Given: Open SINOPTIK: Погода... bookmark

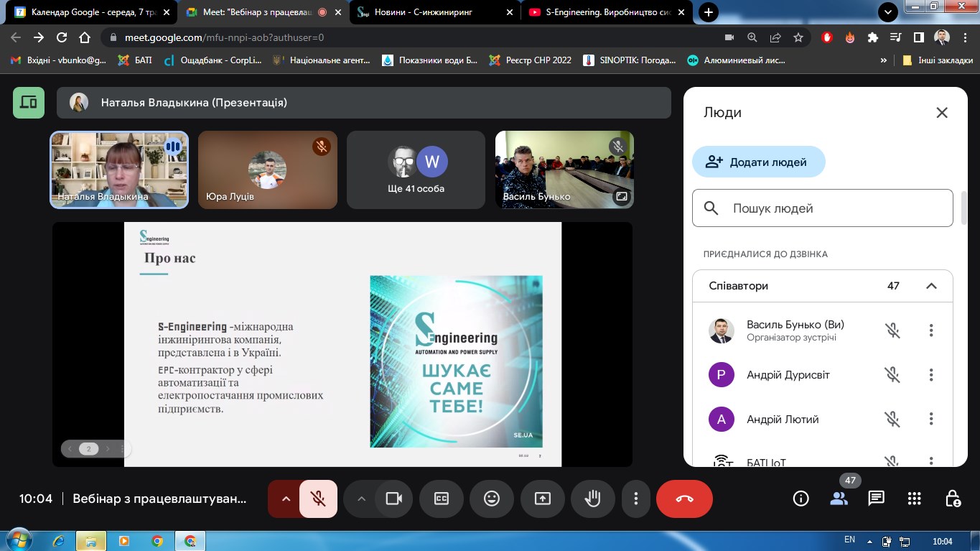Looking at the screenshot, I should point(629,60).
